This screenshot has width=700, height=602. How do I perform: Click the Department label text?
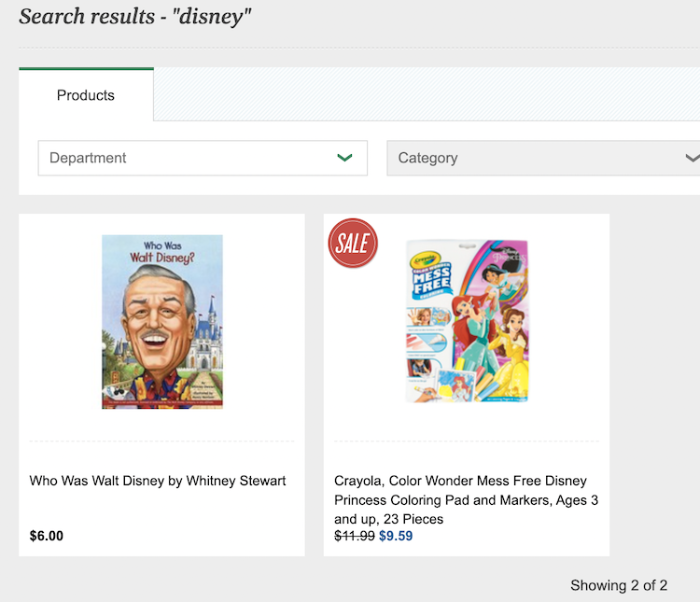click(88, 158)
